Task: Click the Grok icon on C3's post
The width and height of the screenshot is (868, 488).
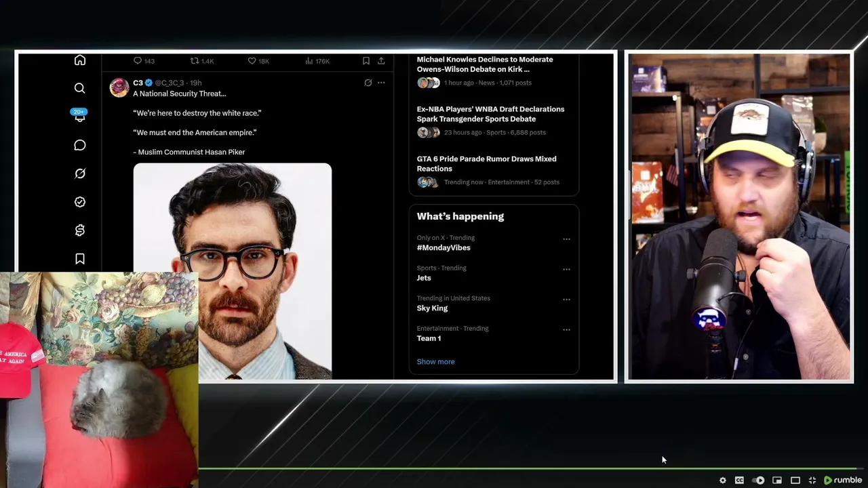Action: (x=368, y=83)
